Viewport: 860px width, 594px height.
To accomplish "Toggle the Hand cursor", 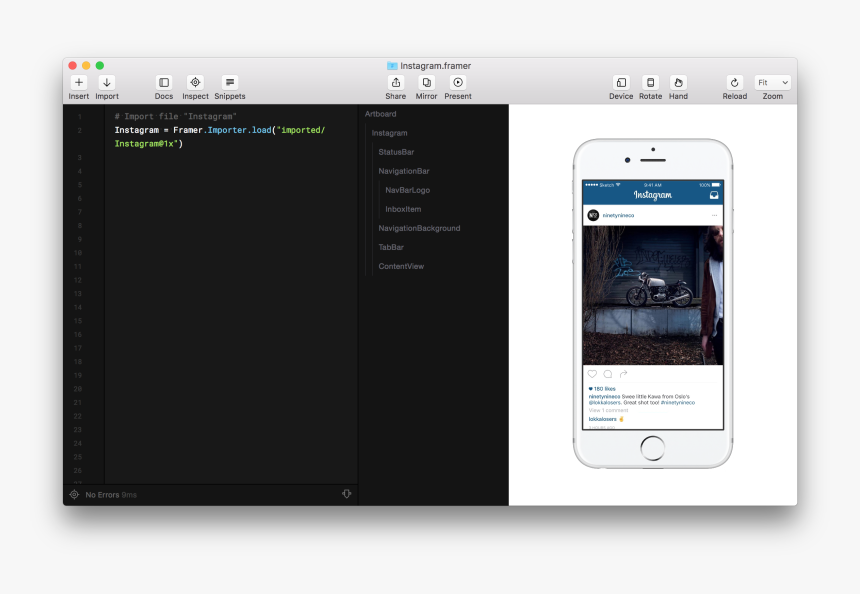I will coord(678,83).
